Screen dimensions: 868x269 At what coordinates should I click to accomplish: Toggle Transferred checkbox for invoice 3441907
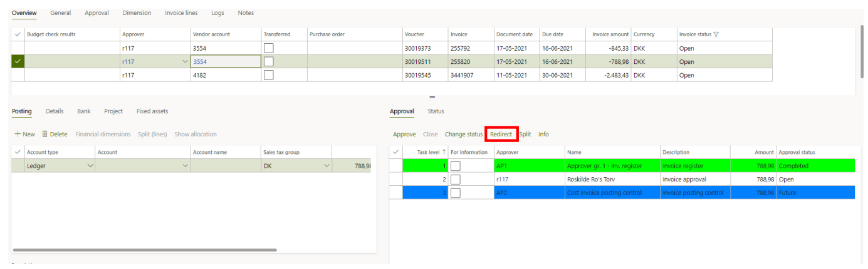[x=269, y=75]
